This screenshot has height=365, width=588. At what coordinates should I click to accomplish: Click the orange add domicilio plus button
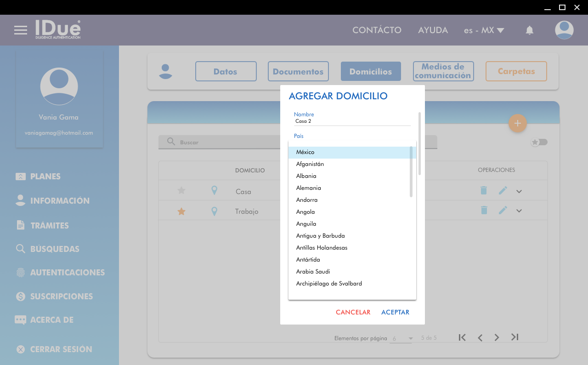tap(517, 123)
